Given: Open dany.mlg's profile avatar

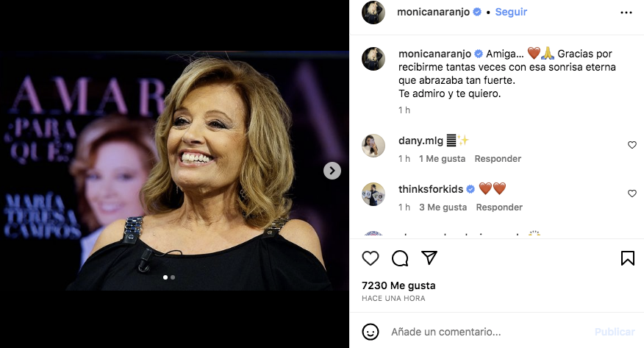Looking at the screenshot, I should 373,146.
